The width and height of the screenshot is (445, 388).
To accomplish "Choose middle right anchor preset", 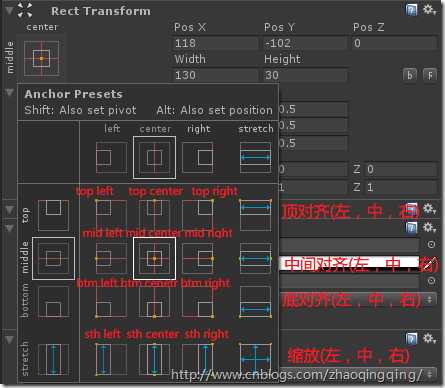I will (198, 258).
